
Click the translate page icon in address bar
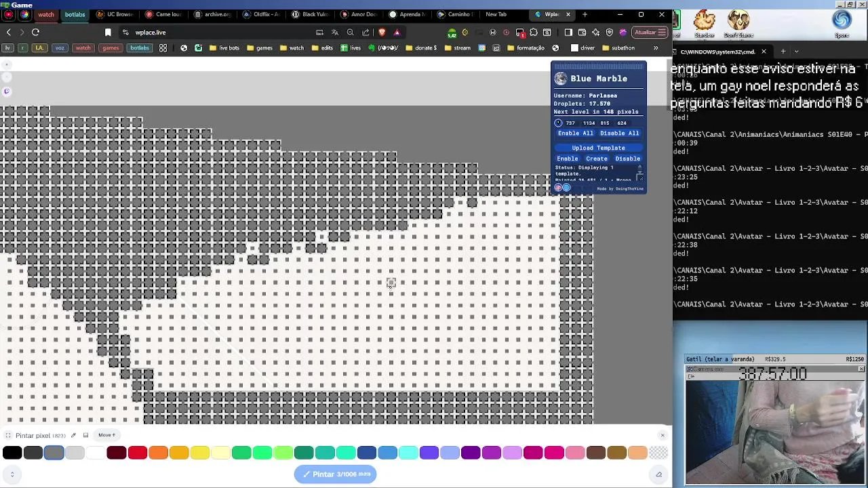click(x=335, y=32)
